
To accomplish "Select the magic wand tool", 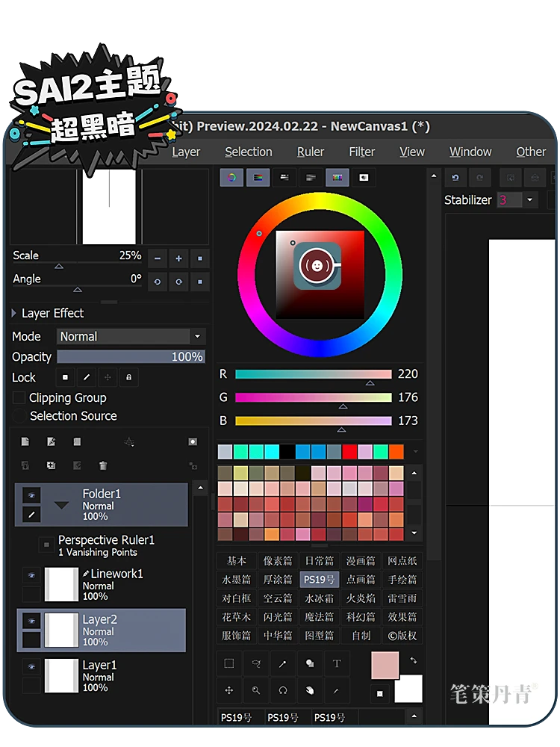I will pyautogui.click(x=283, y=663).
